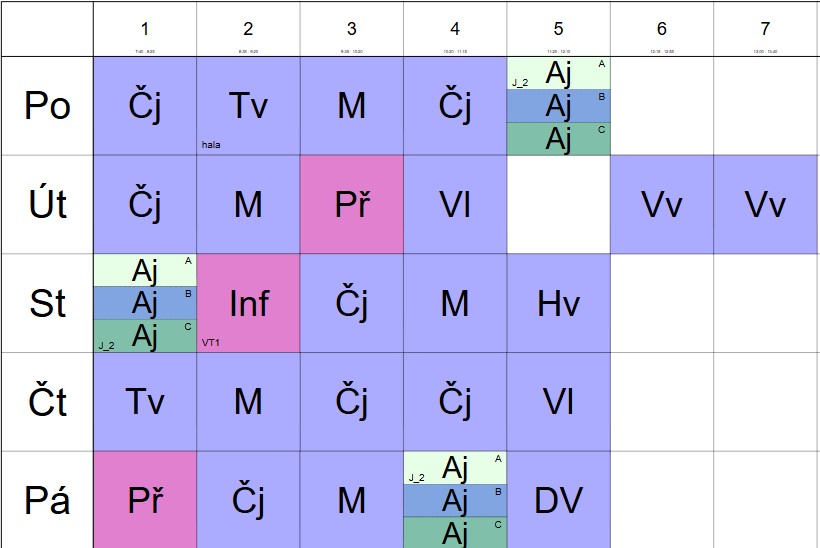Select group C Aj on Wednesday period 1
This screenshot has width=820, height=548.
[x=145, y=336]
